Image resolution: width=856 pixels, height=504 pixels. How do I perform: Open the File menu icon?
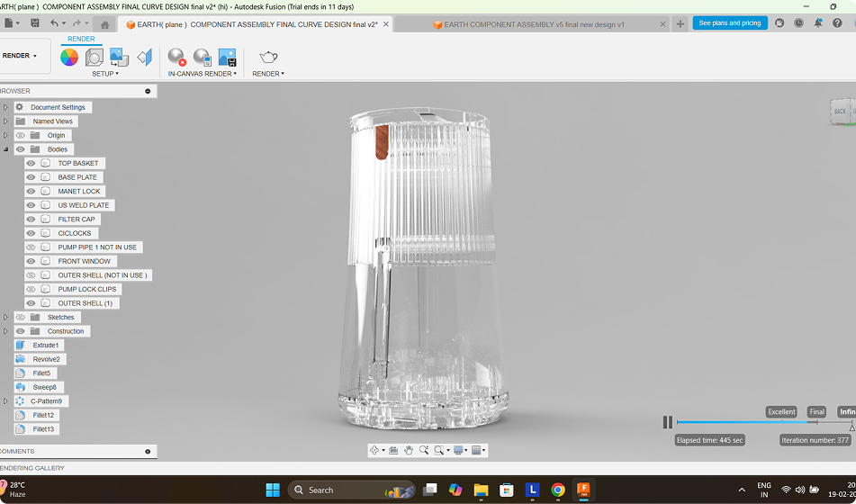9,22
